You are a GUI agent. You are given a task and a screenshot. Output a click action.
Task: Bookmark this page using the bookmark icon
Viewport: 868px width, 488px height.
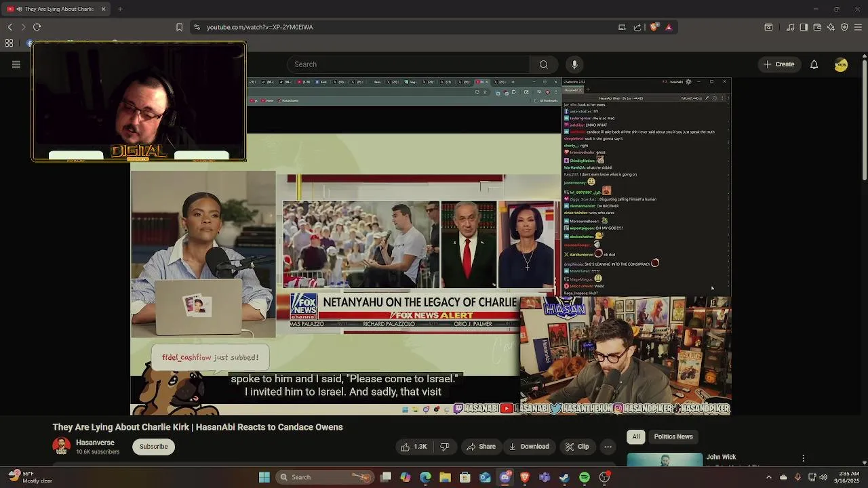point(179,27)
